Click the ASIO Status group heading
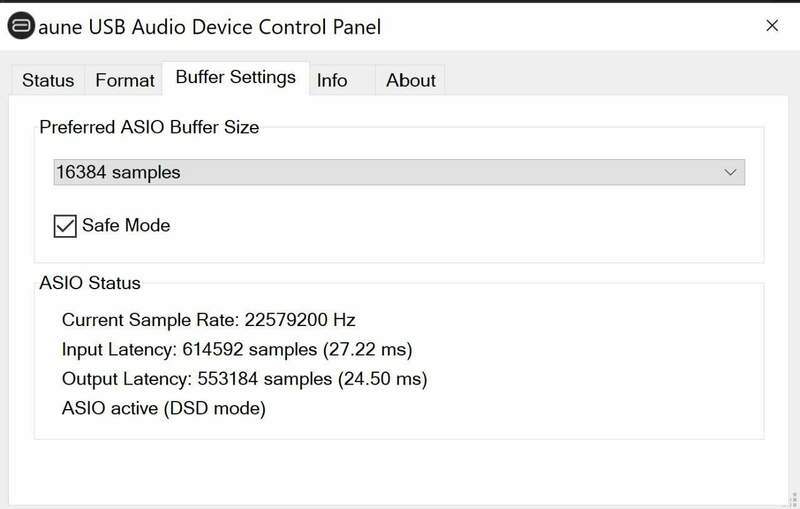The height and width of the screenshot is (509, 800). pyautogui.click(x=90, y=283)
